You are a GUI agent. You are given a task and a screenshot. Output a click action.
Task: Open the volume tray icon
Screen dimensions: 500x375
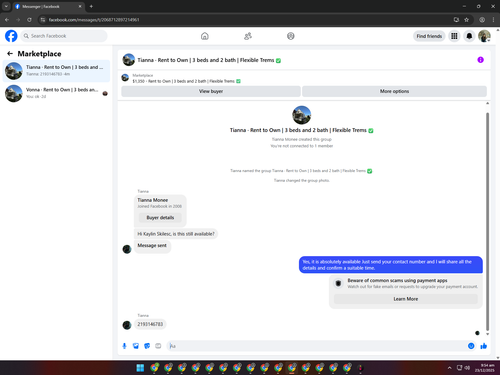[x=467, y=368]
